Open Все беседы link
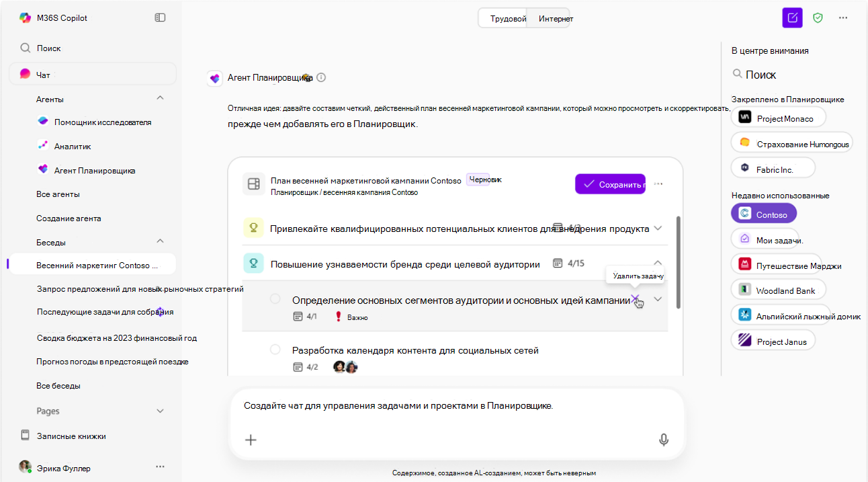Viewport: 868px width, 482px height. click(x=58, y=385)
